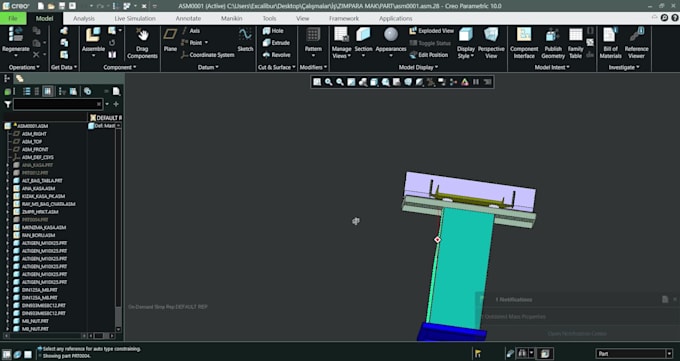Image resolution: width=680 pixels, height=361 pixels.
Task: Toggle model tree columns display button
Action: click(48, 91)
